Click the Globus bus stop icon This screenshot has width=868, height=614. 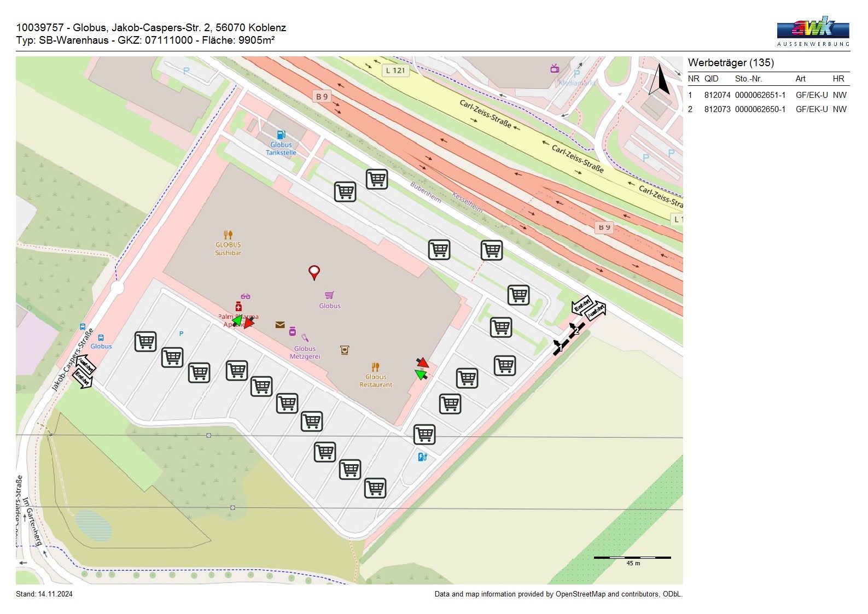(101, 338)
